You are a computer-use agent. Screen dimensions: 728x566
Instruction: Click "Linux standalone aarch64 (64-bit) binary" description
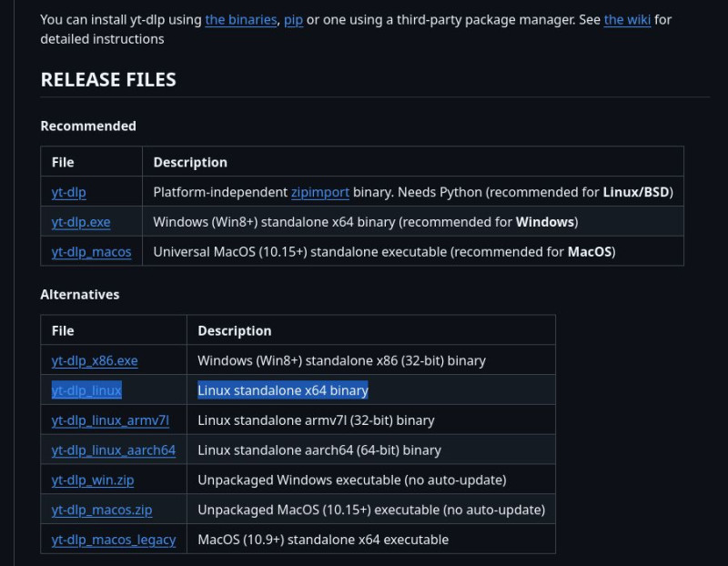click(x=319, y=450)
